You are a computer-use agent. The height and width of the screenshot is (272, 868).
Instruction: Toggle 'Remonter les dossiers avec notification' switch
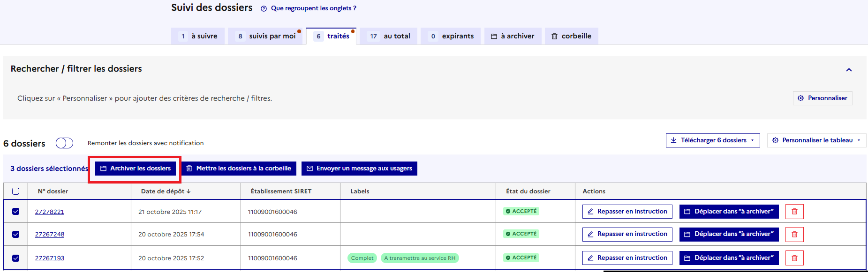(64, 143)
